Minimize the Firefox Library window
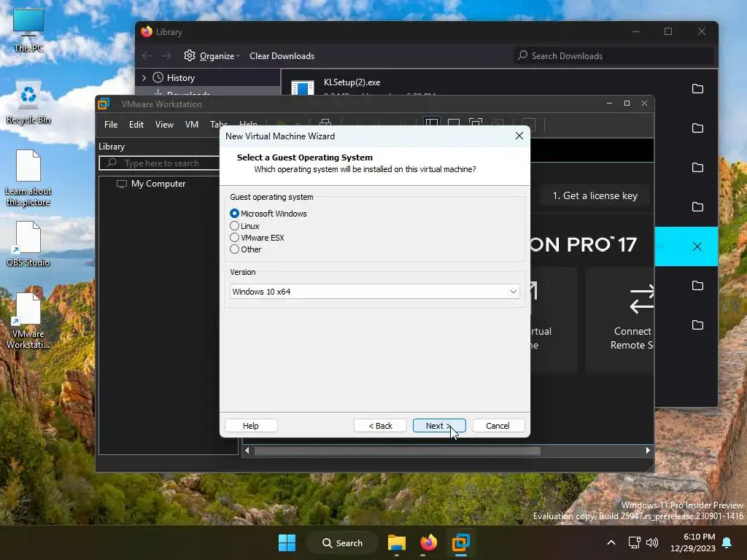Image resolution: width=747 pixels, height=560 pixels. tap(635, 31)
